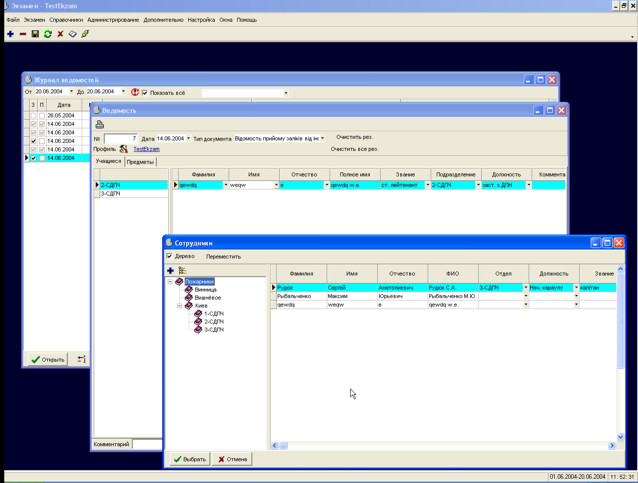Click the red X cancel icon in main toolbar
Viewport: 638px width, 483px height.
[x=60, y=34]
